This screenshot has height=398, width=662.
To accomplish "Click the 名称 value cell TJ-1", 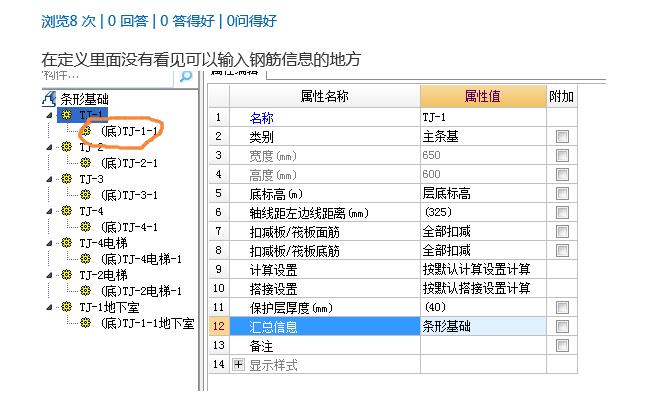I will coord(483,117).
